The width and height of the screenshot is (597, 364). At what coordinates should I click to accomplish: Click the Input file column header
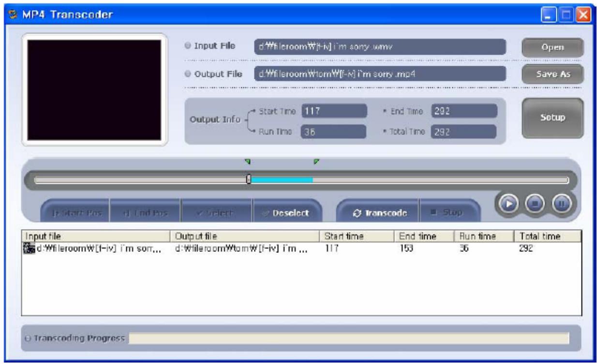point(97,236)
